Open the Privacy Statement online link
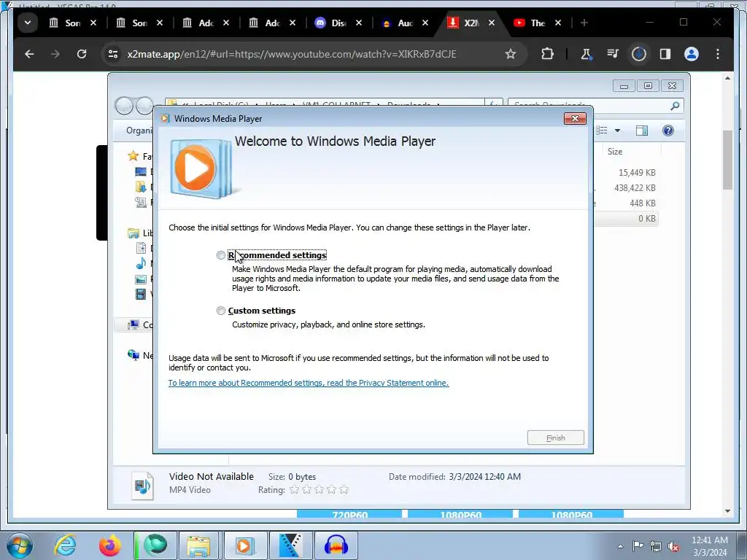Screen dimensions: 747x560 click(309, 383)
